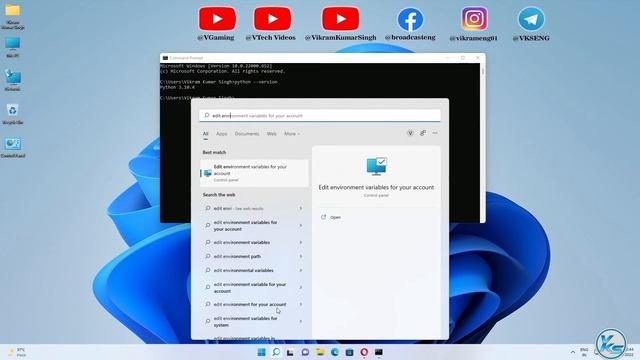The height and width of the screenshot is (360, 640).
Task: Expand arrow beside 'edit environmental variables'
Action: [x=301, y=270]
